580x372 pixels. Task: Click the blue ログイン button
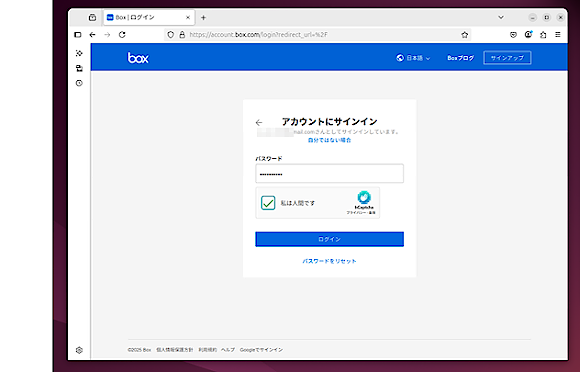(x=330, y=239)
